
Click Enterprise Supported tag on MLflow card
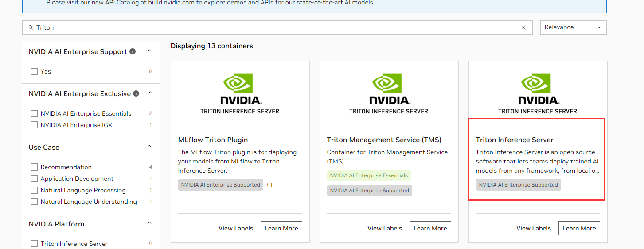click(x=221, y=185)
